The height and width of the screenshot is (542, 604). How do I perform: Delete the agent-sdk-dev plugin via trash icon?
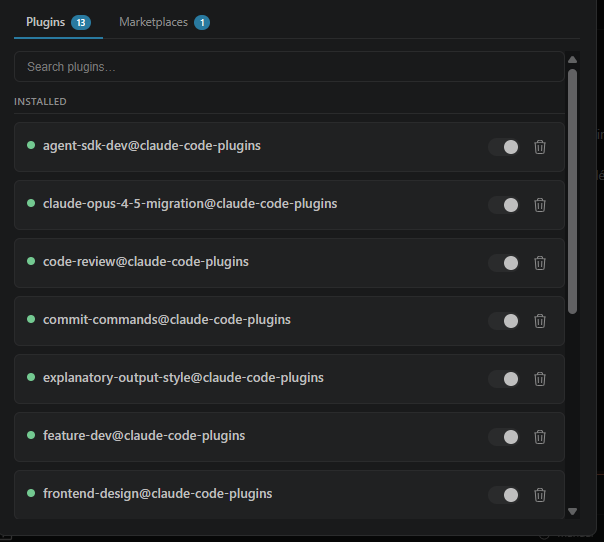click(x=540, y=147)
